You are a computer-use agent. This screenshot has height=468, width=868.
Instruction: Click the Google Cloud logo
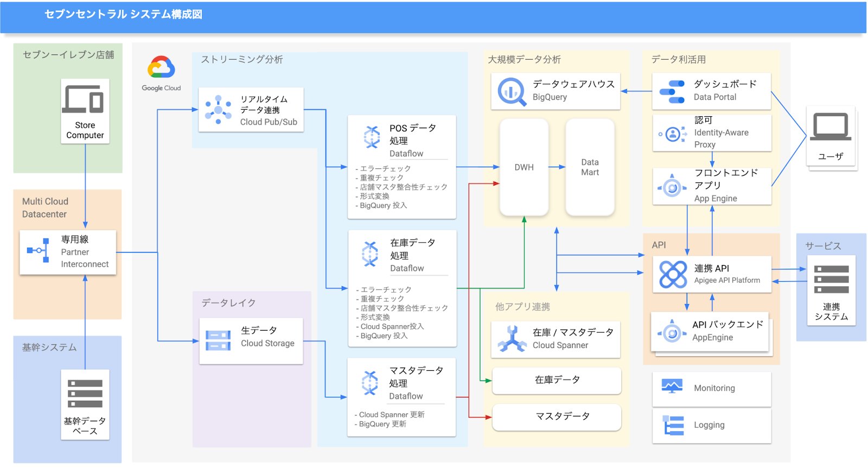[x=161, y=74]
